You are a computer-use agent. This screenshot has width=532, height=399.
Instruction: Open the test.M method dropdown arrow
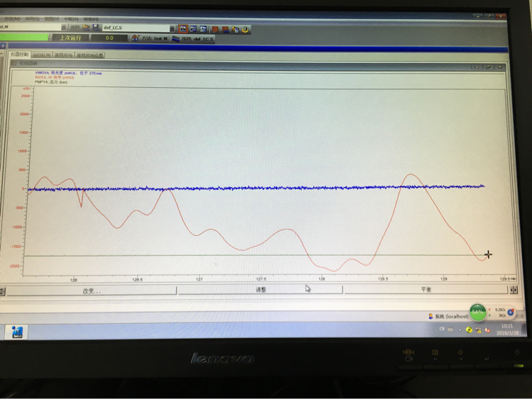point(63,27)
